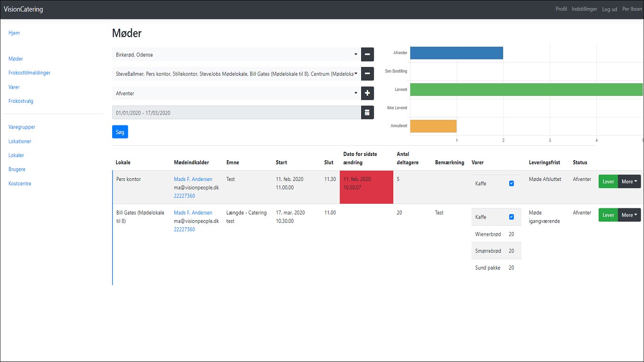Image resolution: width=644 pixels, height=362 pixels.
Task: Click the Leveringsfrist column header
Action: 545,163
